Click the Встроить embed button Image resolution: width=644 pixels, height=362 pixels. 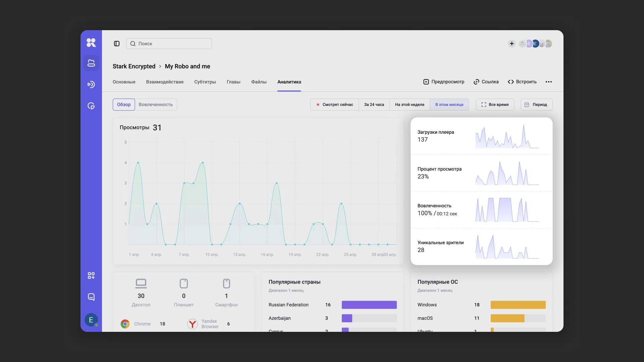pos(522,82)
